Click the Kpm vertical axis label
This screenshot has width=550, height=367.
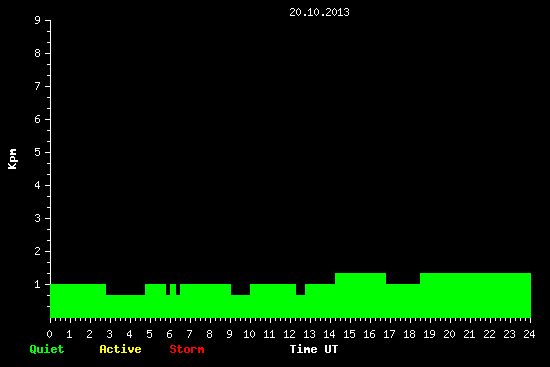[12, 159]
